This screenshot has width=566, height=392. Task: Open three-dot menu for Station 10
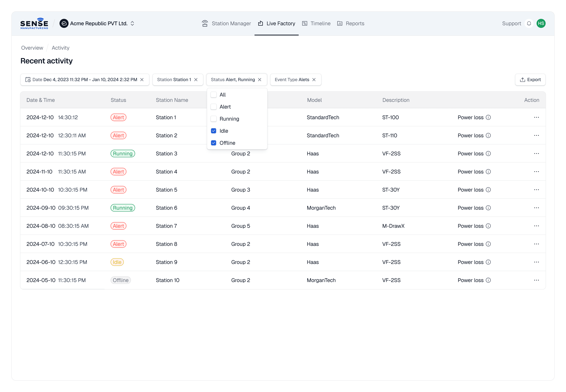pyautogui.click(x=536, y=280)
